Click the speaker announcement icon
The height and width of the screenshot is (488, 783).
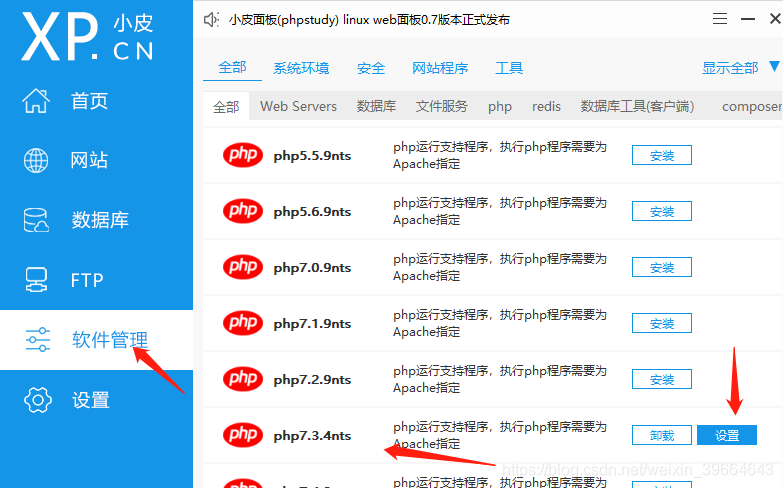[x=211, y=20]
